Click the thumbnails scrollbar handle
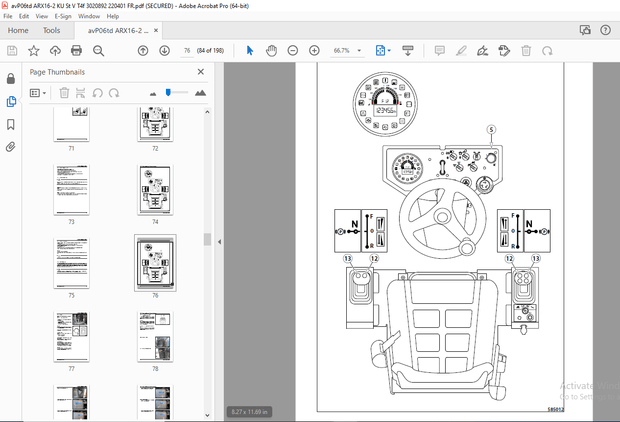The image size is (620, 422). pos(207,240)
